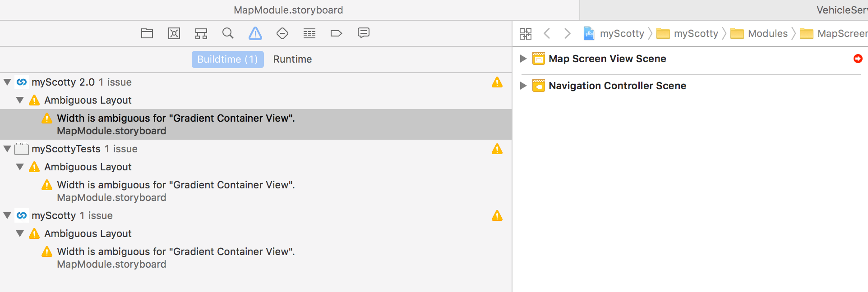The height and width of the screenshot is (292, 868).
Task: Click warning triangle at right of myScotty 1 issue row
Action: pyautogui.click(x=497, y=215)
